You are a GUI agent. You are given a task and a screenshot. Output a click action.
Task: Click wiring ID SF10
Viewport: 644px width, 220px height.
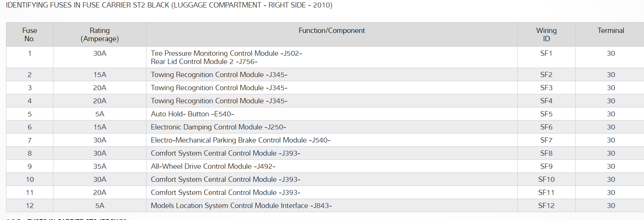pyautogui.click(x=546, y=180)
